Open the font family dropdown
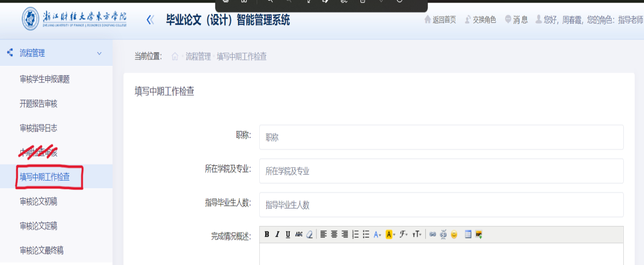Image resolution: width=644 pixels, height=265 pixels. 404,234
